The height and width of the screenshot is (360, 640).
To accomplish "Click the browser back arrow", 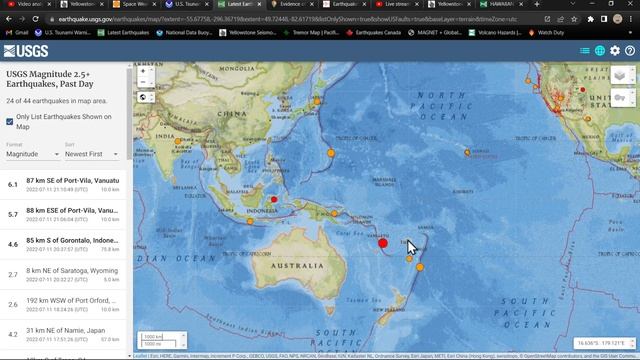I will 9,19.
